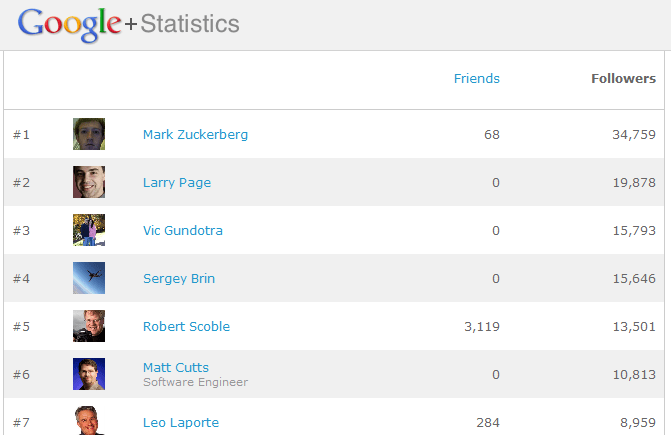671x435 pixels.
Task: Click Vic Gundotra's avatar thumbnail
Action: 89,230
